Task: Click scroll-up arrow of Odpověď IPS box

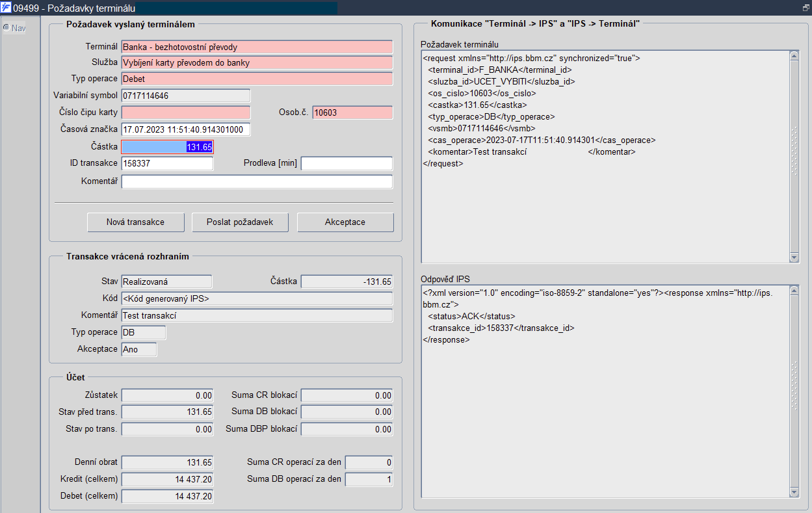Action: [x=794, y=291]
